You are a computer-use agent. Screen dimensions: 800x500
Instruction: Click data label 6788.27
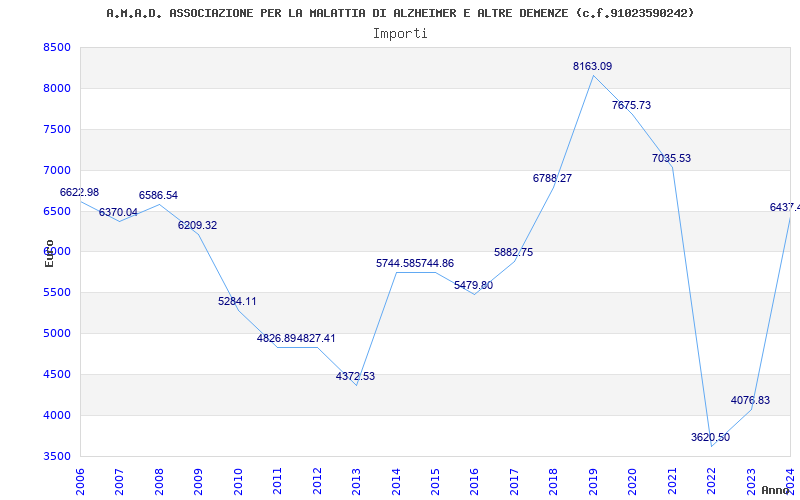553,178
